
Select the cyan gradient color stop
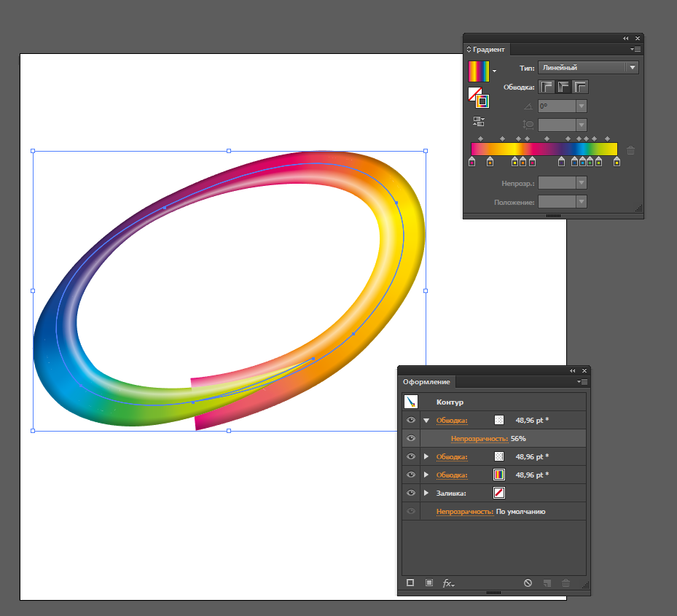click(582, 162)
